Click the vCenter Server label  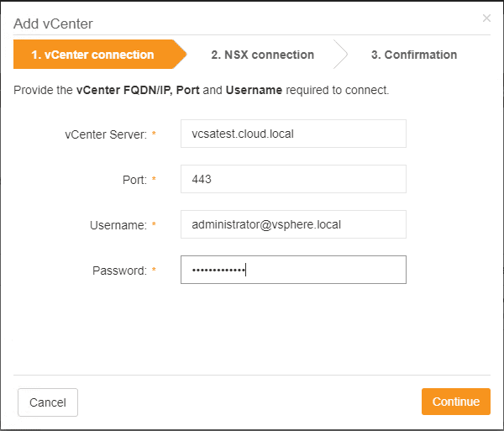coord(106,134)
